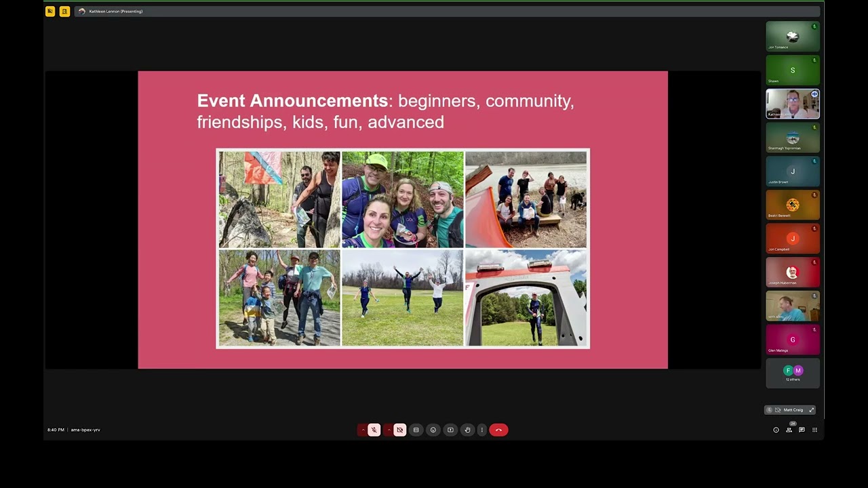Click the first yellow icon at top left

[x=50, y=12]
